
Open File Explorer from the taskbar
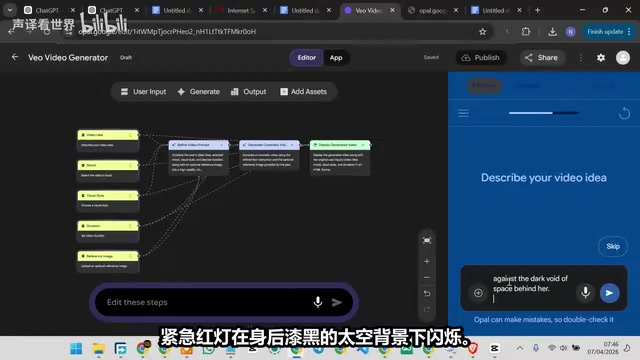pyautogui.click(x=98, y=349)
